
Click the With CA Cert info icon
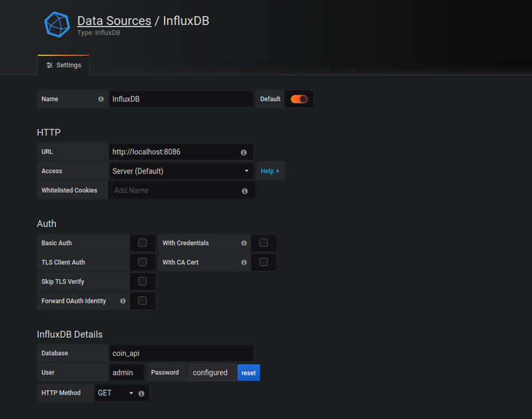244,262
